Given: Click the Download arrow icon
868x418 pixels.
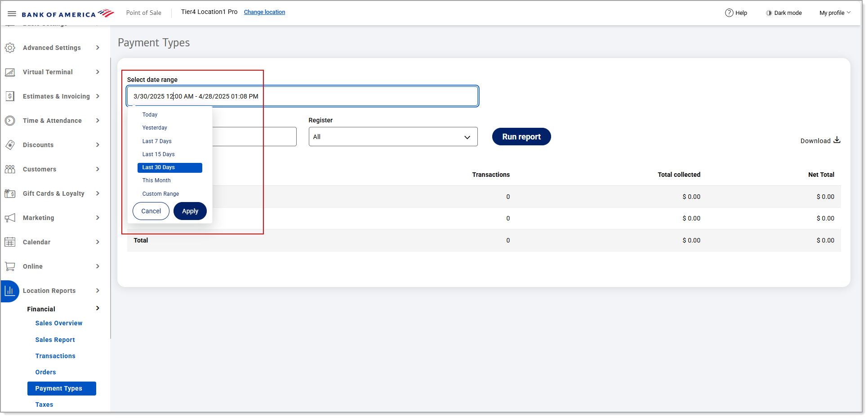Looking at the screenshot, I should [837, 140].
